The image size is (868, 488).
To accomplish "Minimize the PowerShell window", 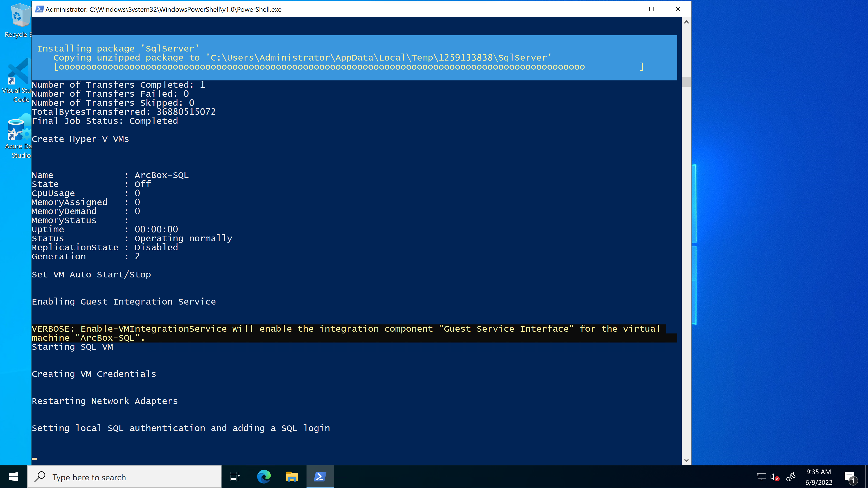I will pos(626,9).
